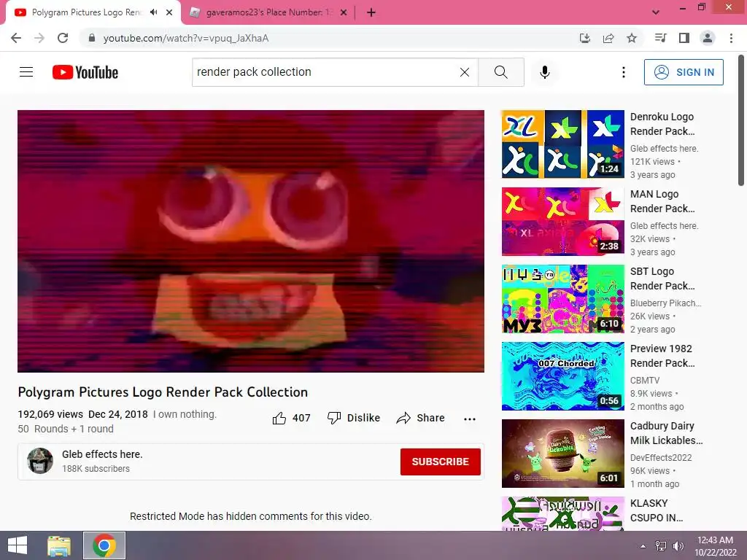Click "CBMTV" channel name
This screenshot has height=560, width=747.
coord(645,381)
